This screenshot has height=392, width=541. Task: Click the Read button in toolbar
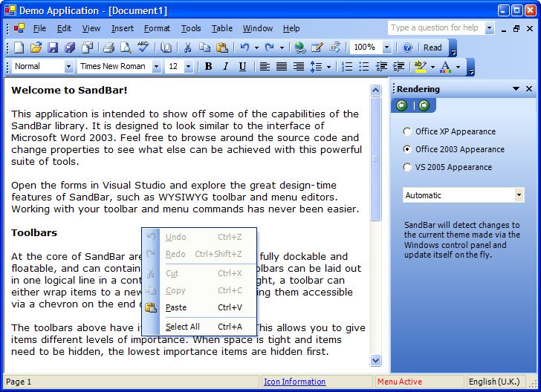433,48
